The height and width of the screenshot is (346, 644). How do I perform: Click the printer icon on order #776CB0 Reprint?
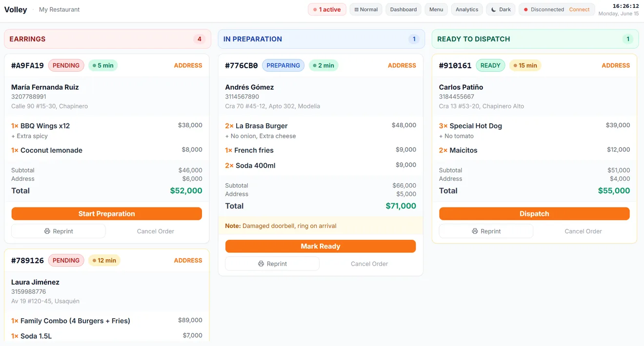[261, 264]
